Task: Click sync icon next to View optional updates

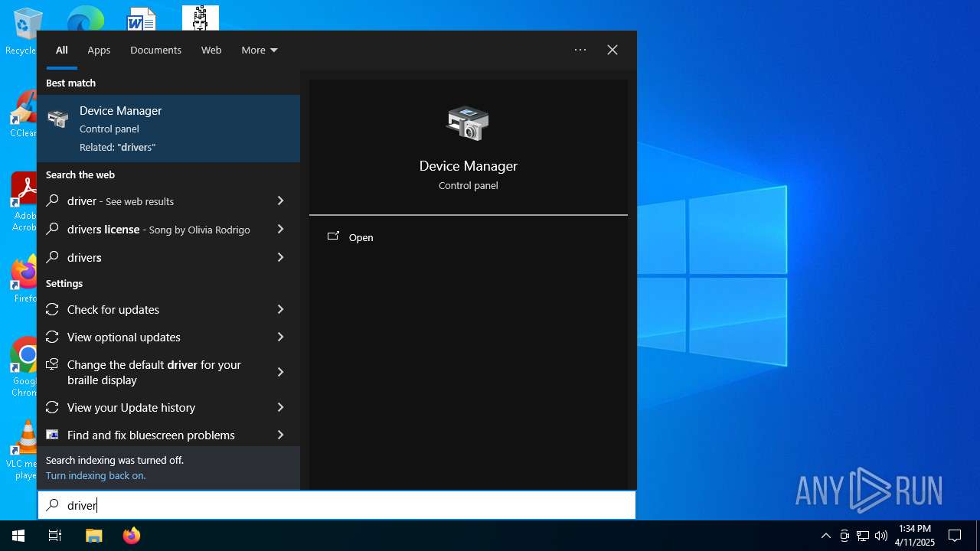Action: tap(52, 337)
